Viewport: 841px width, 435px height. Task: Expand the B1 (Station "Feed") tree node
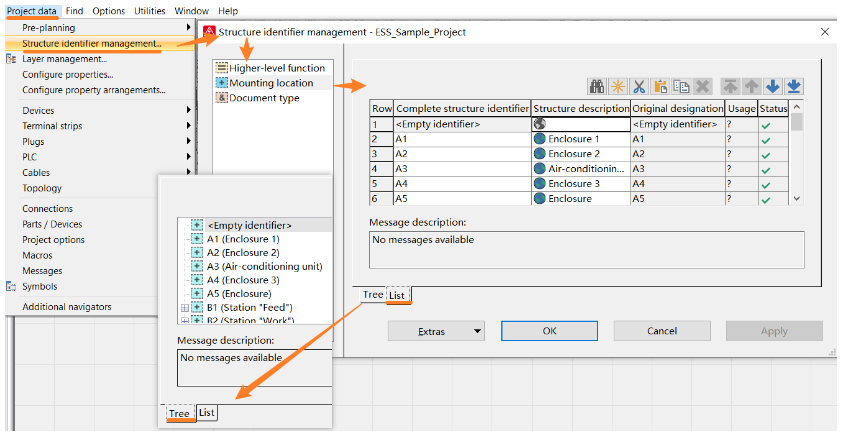pyautogui.click(x=185, y=307)
